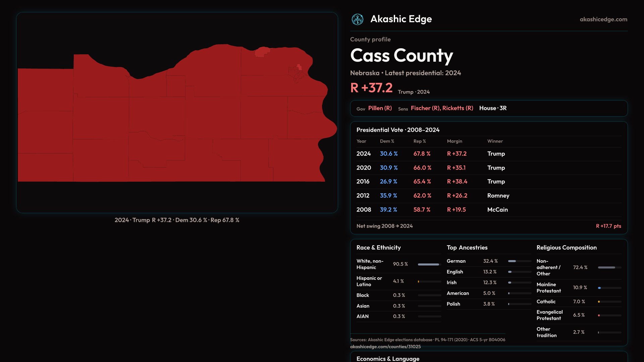Open the akashicedge.com link in header
The image size is (644, 362).
pyautogui.click(x=603, y=19)
